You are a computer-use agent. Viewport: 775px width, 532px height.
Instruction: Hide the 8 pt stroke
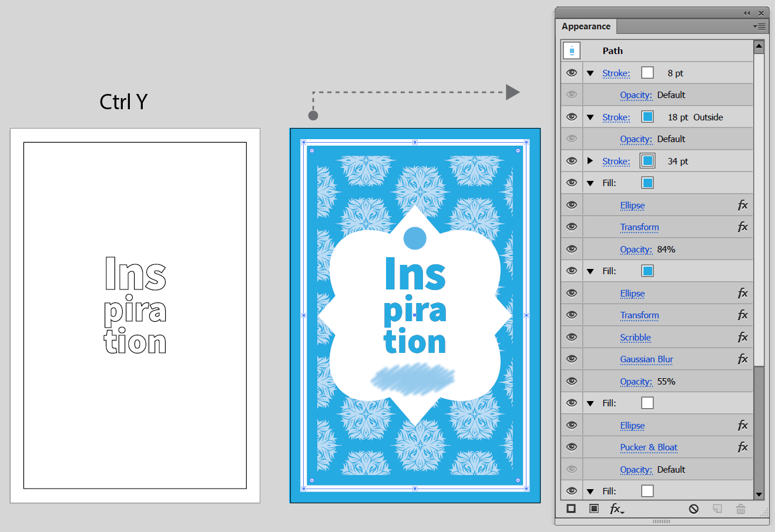pos(572,73)
